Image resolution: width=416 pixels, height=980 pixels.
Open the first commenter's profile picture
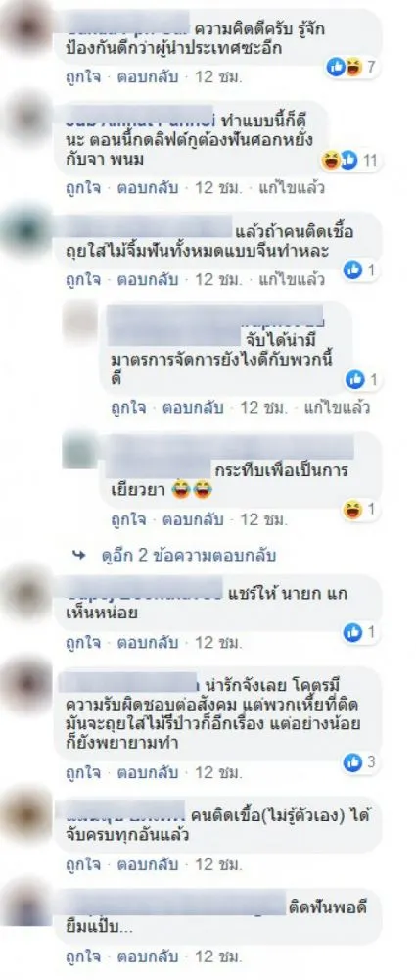(x=27, y=28)
